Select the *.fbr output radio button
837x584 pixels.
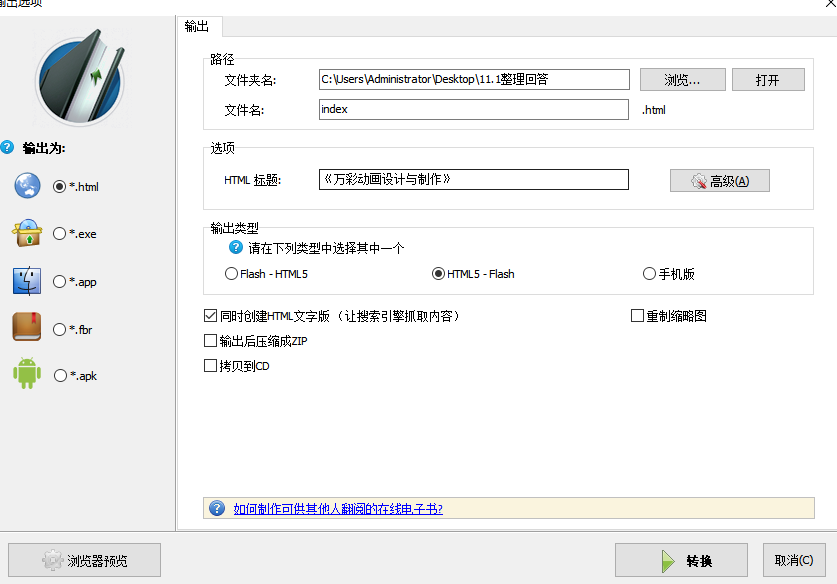pyautogui.click(x=59, y=330)
